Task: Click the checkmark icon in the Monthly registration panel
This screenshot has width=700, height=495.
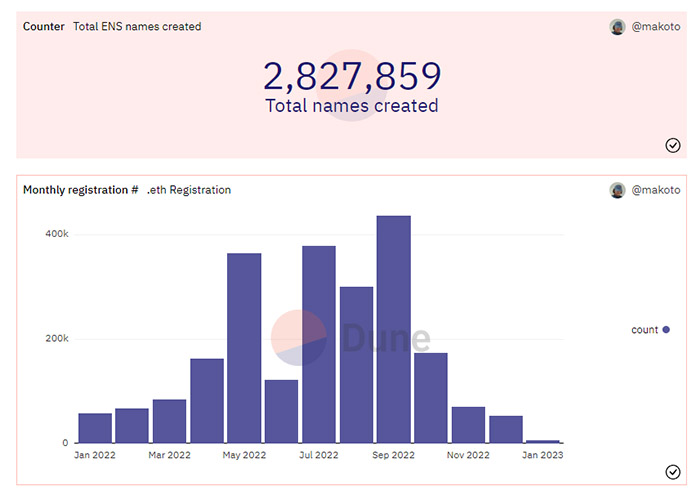Action: tap(673, 472)
